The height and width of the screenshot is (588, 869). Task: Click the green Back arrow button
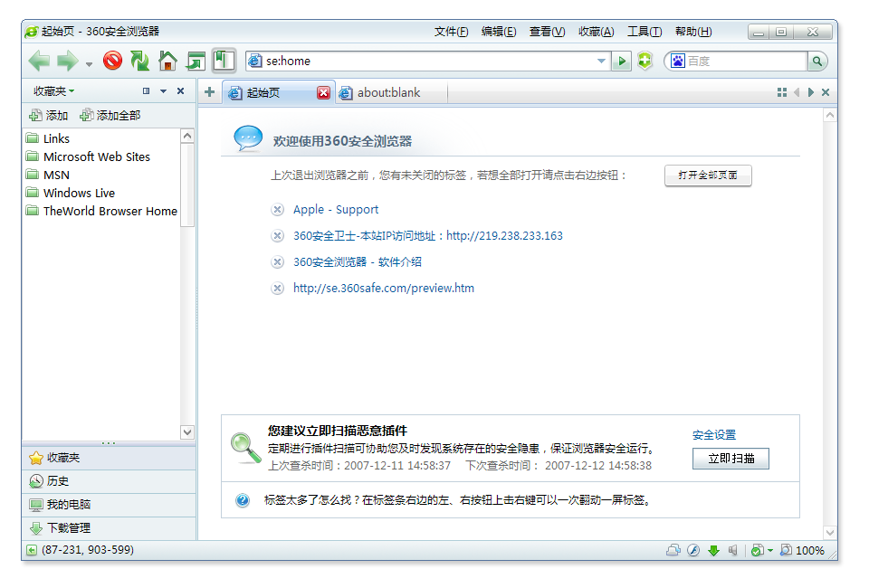pos(39,61)
